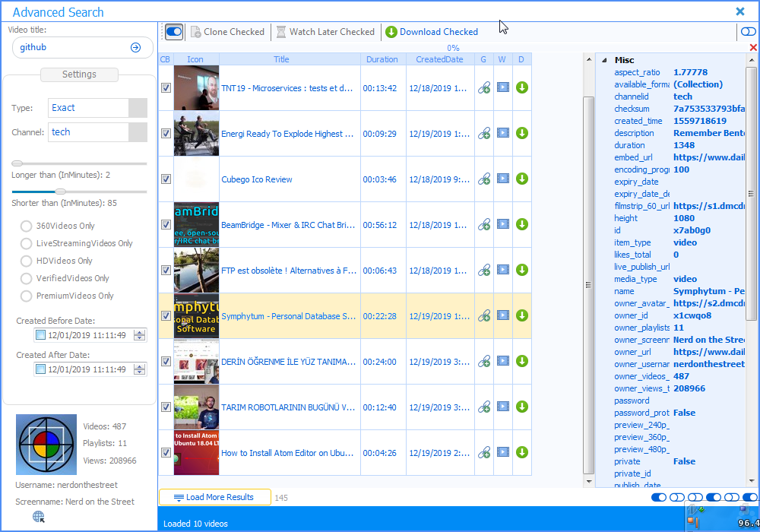Sort by the CreatedDate column header
Image resolution: width=760 pixels, height=532 pixels.
pyautogui.click(x=440, y=59)
